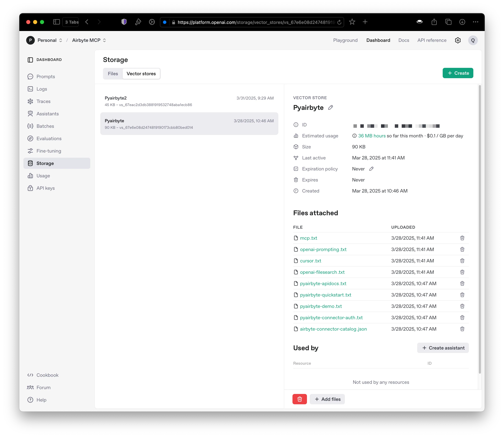Open settings gear in top navigation
Screen dimensions: 504x437
pos(458,40)
